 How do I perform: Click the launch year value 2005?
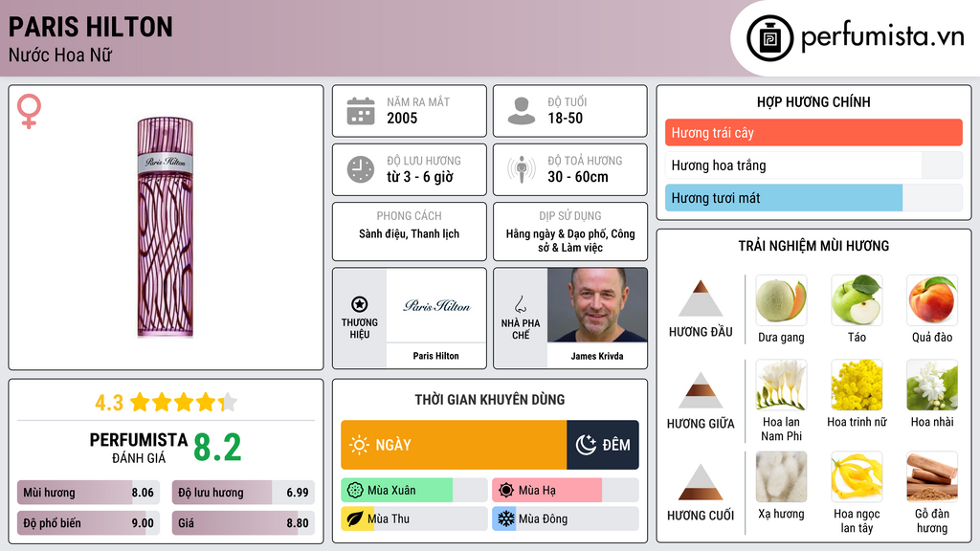click(402, 118)
